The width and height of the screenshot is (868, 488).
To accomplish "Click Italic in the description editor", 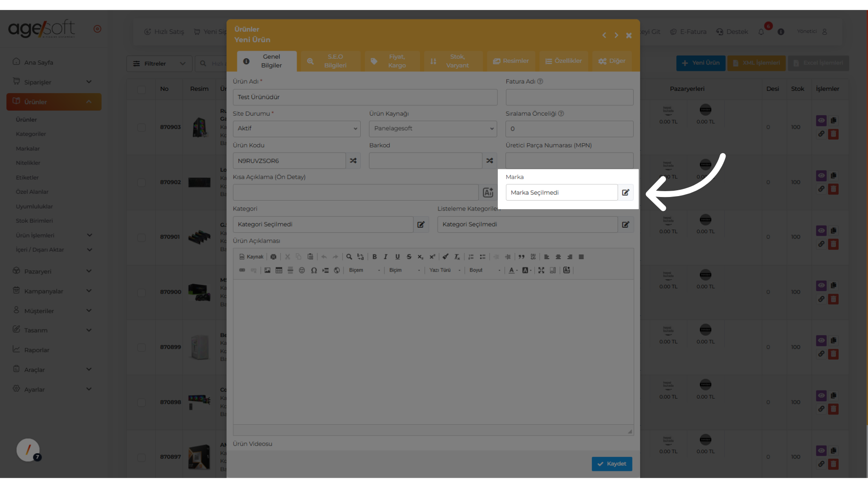I will [386, 257].
